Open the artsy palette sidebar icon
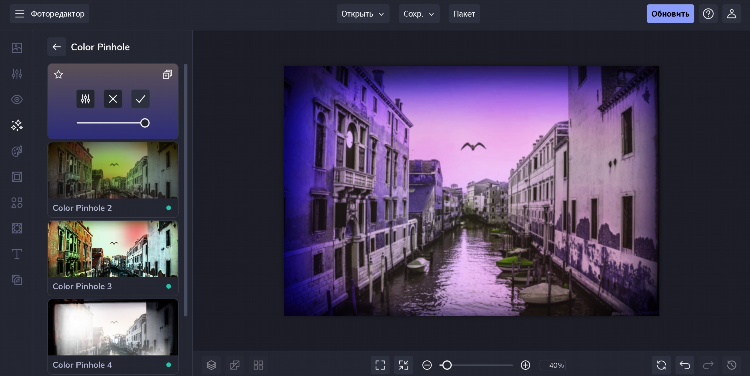Viewport: 750px width, 376px height. [x=17, y=151]
